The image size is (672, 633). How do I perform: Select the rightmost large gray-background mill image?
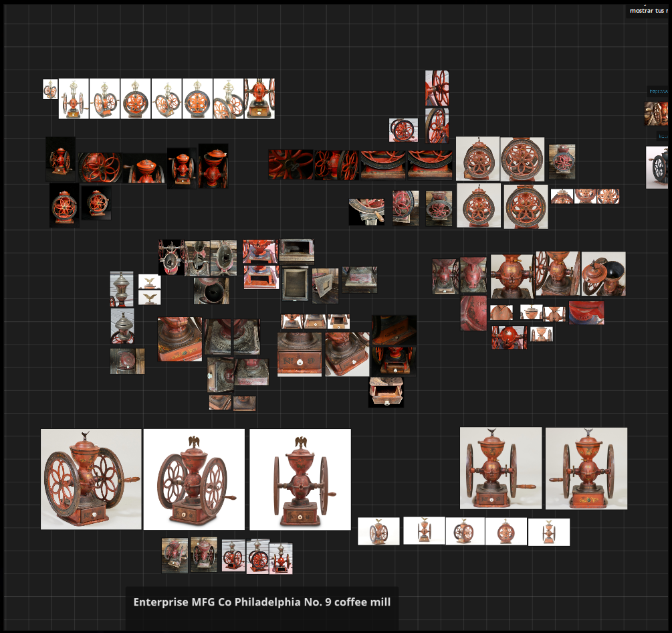point(586,468)
